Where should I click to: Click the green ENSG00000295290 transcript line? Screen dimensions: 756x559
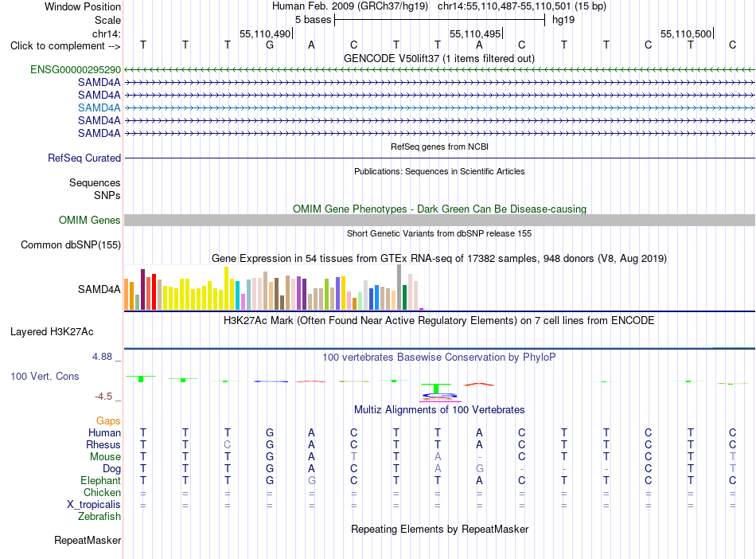(439, 70)
